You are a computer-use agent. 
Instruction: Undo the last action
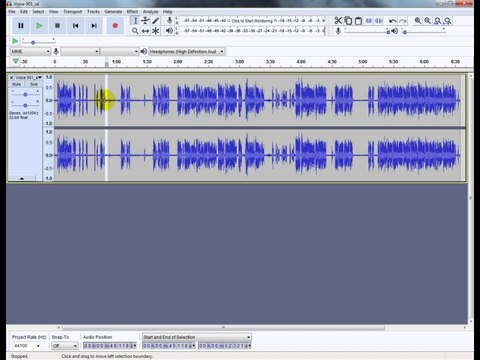pos(393,21)
